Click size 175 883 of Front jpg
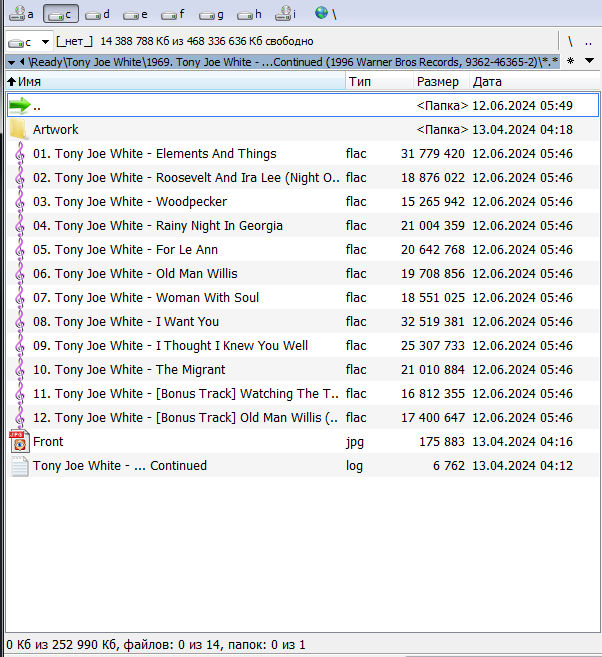 (x=442, y=442)
